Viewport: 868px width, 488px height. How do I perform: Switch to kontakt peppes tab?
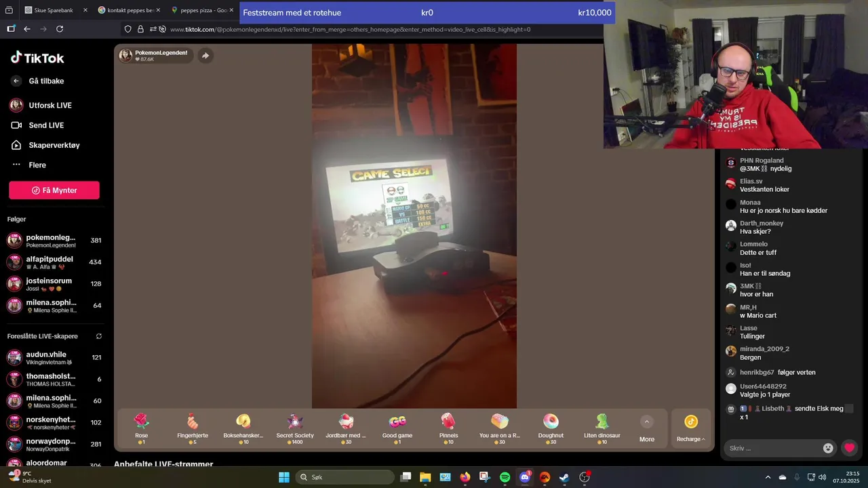129,10
